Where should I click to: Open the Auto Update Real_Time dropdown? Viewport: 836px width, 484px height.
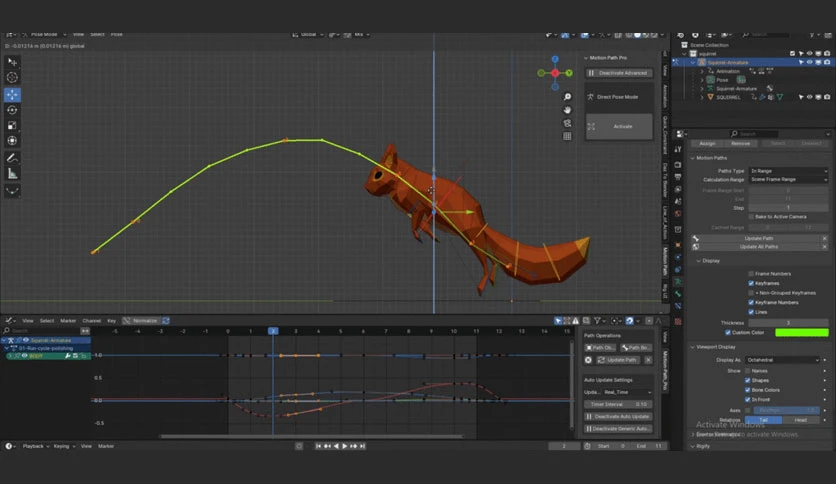pos(627,392)
